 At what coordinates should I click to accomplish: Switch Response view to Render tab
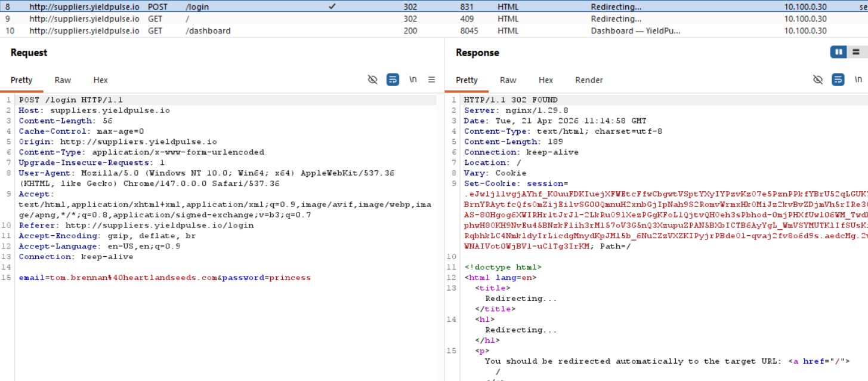(588, 80)
